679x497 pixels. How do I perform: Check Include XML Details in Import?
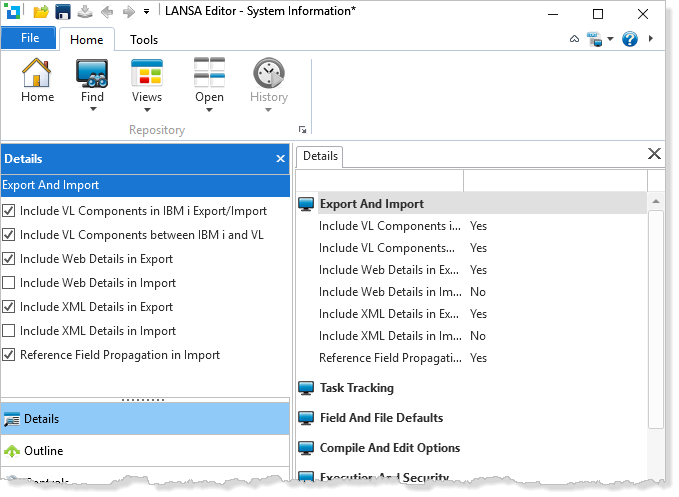pos(9,331)
